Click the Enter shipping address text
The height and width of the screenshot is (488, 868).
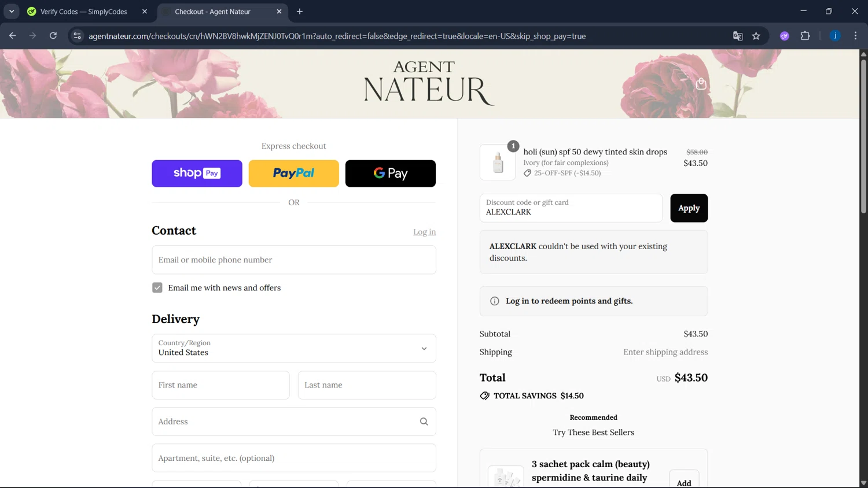point(665,352)
